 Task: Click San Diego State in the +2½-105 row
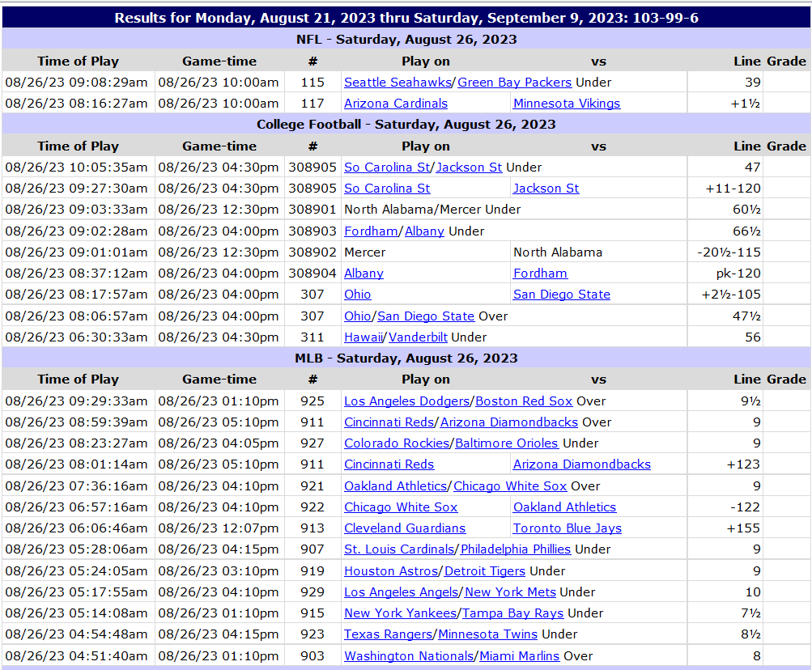pyautogui.click(x=561, y=295)
